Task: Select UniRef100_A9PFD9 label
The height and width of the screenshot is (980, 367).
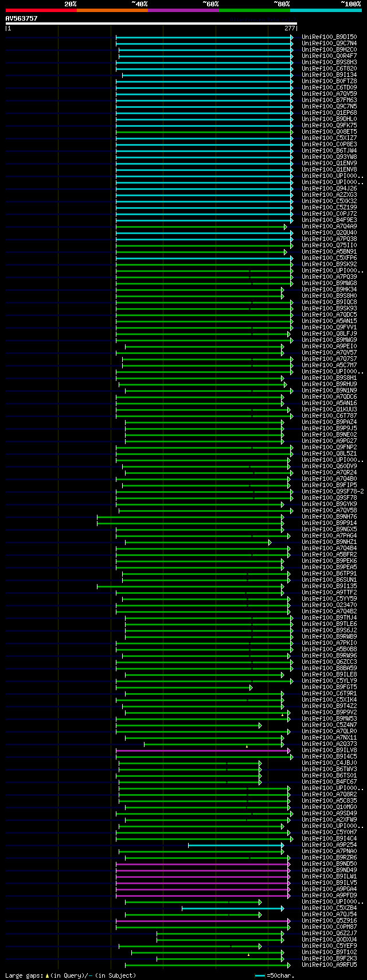Action: pos(329,896)
